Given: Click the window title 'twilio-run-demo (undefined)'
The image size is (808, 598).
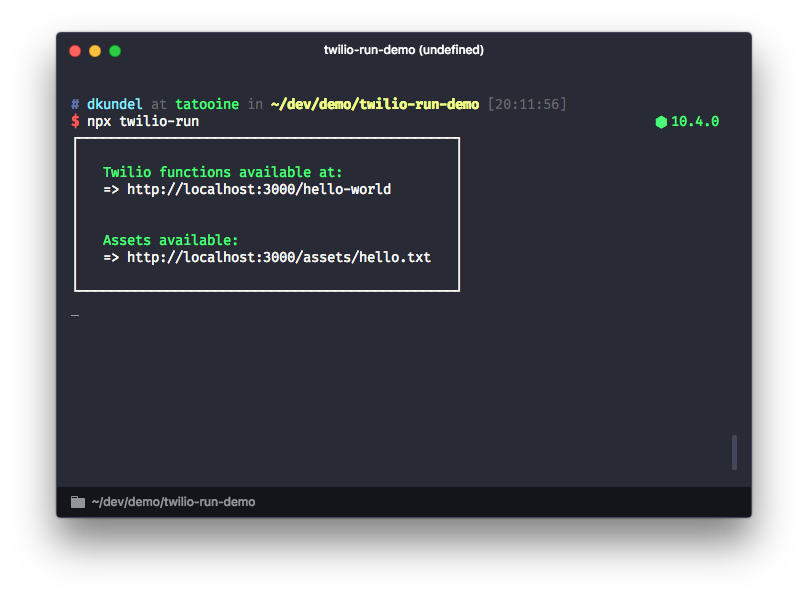Looking at the screenshot, I should point(403,50).
